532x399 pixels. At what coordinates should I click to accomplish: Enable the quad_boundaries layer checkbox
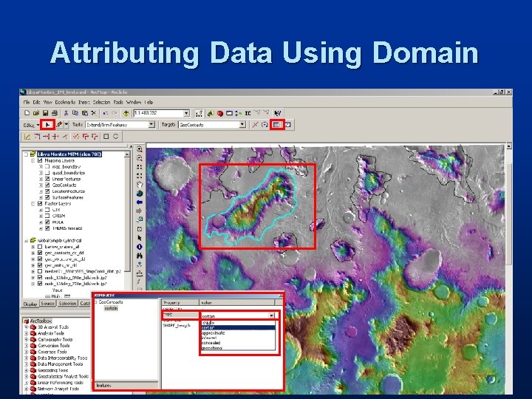tap(47, 173)
